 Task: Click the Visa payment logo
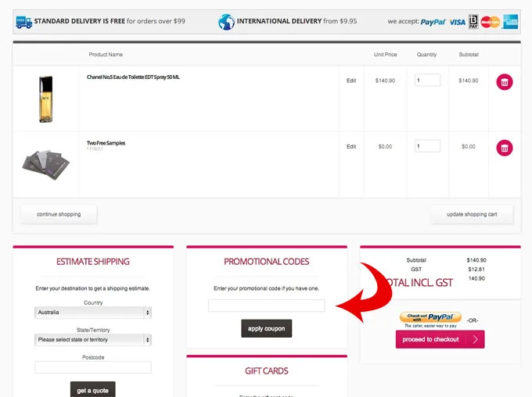click(457, 22)
